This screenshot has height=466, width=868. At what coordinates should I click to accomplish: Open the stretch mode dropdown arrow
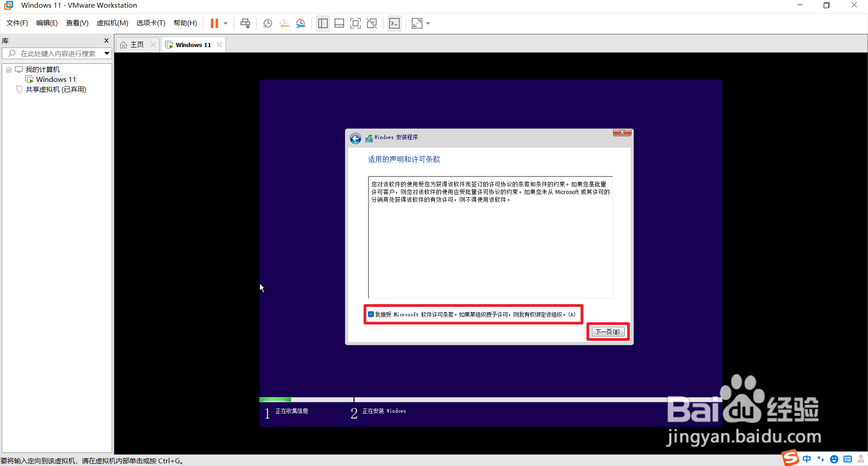click(428, 24)
